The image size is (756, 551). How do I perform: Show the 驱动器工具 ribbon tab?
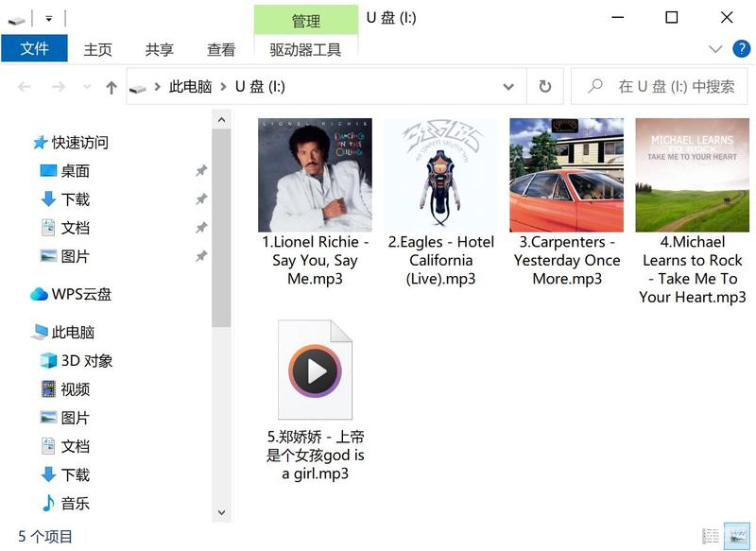[x=305, y=49]
